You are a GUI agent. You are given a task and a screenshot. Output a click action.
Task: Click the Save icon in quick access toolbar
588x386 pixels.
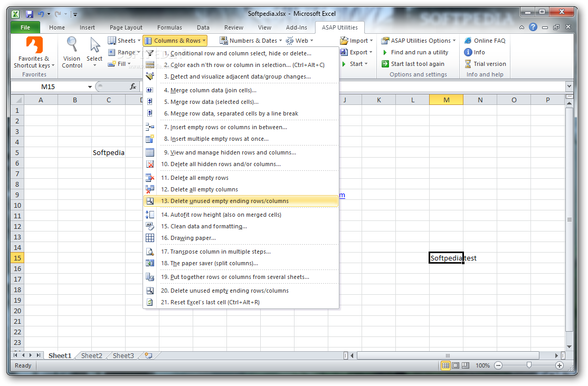coord(29,14)
